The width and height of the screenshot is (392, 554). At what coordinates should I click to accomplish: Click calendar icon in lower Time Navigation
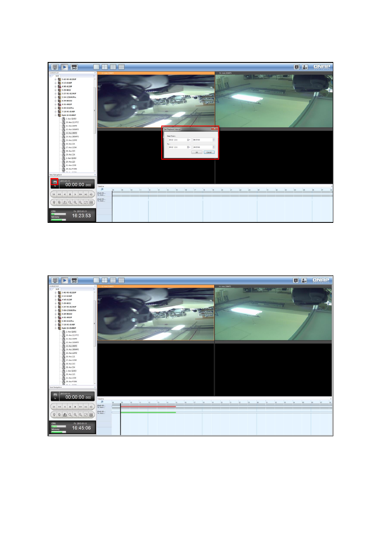[55, 396]
